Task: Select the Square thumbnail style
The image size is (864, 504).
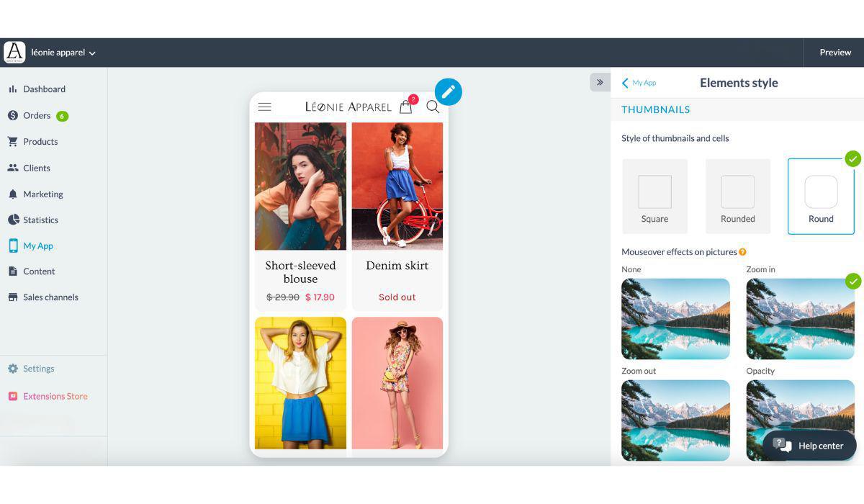Action: [654, 197]
